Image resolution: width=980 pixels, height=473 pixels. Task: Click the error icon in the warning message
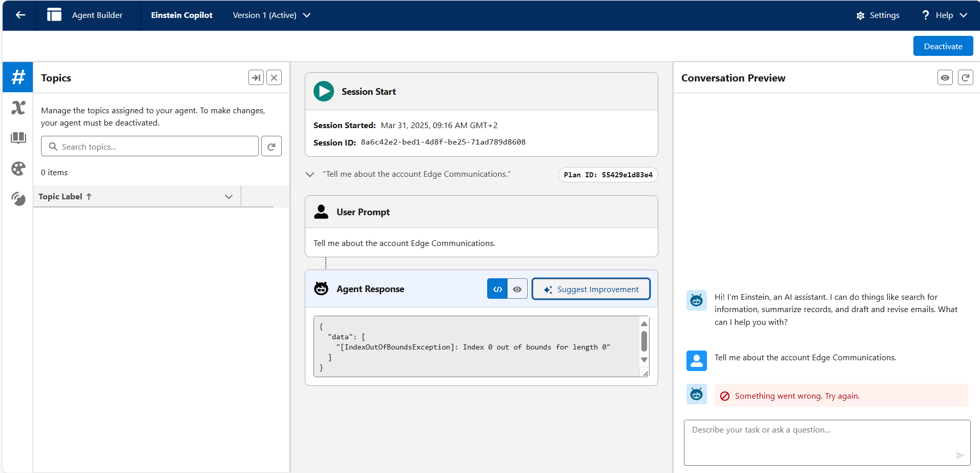(725, 396)
